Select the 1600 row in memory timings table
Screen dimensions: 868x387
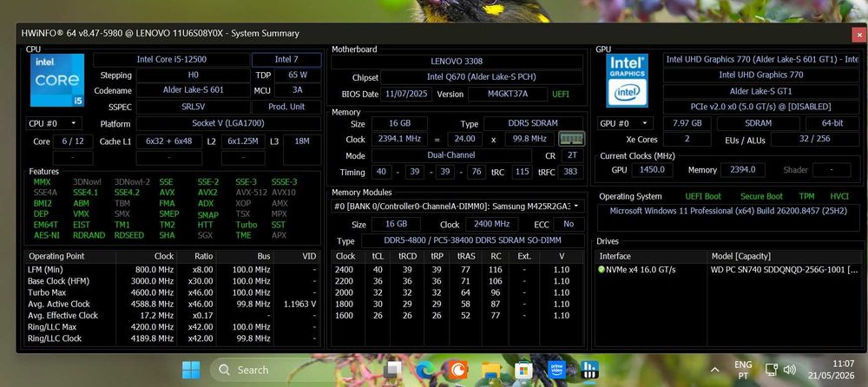coord(457,316)
